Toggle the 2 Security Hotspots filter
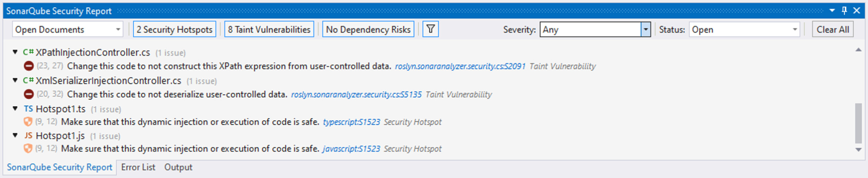Image resolution: width=868 pixels, height=178 pixels. pyautogui.click(x=174, y=29)
